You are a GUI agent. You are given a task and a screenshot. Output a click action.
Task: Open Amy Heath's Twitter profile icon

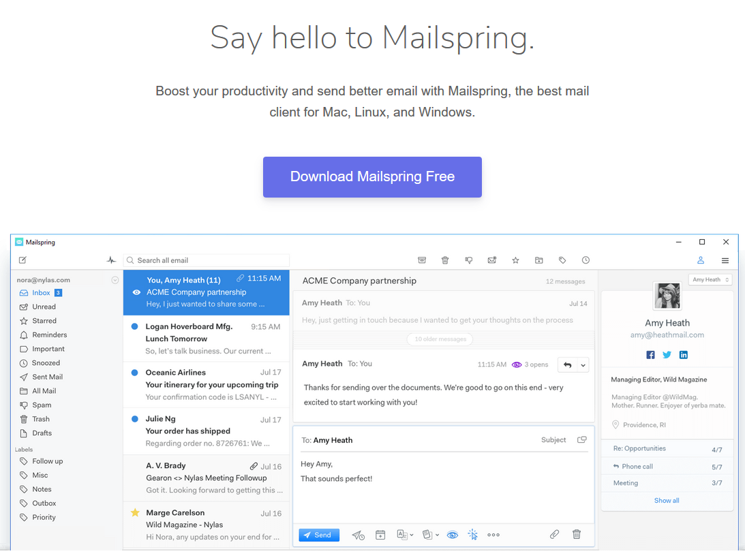click(x=667, y=355)
